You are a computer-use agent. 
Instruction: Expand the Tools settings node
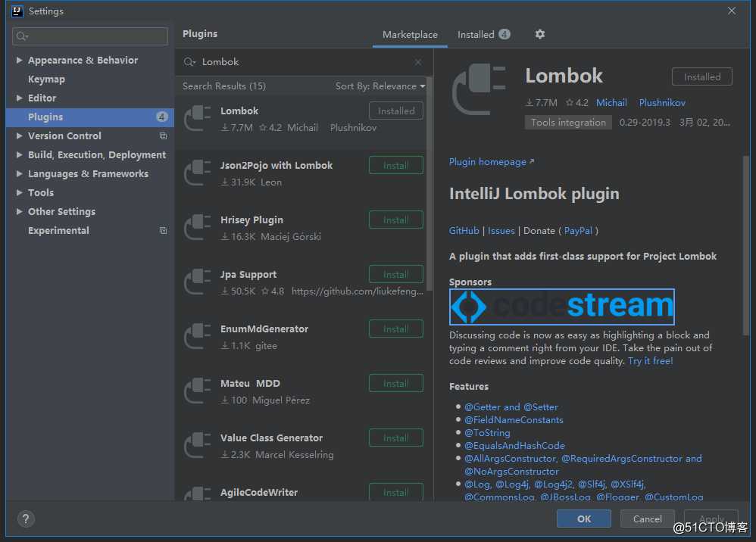point(19,192)
